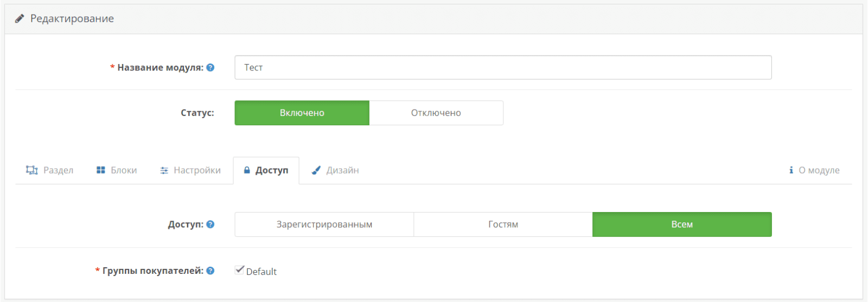Viewport: 868px width, 302px height.
Task: Switch to the Дизайн tab
Action: tap(335, 170)
